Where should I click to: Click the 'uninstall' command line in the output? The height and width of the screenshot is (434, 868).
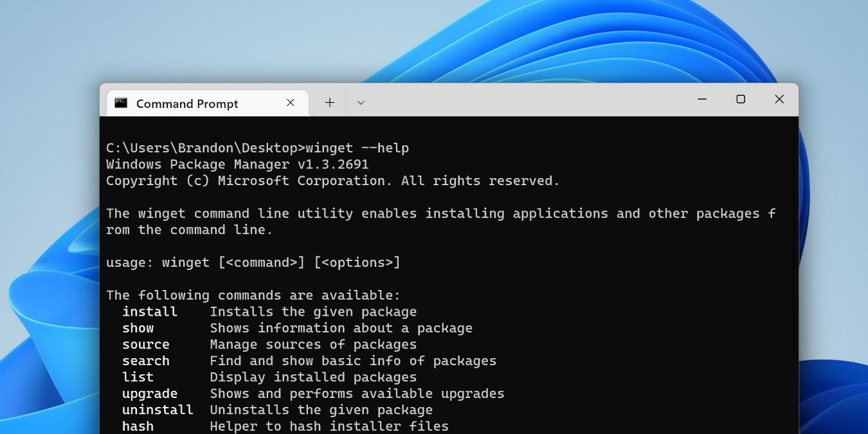pos(158,410)
